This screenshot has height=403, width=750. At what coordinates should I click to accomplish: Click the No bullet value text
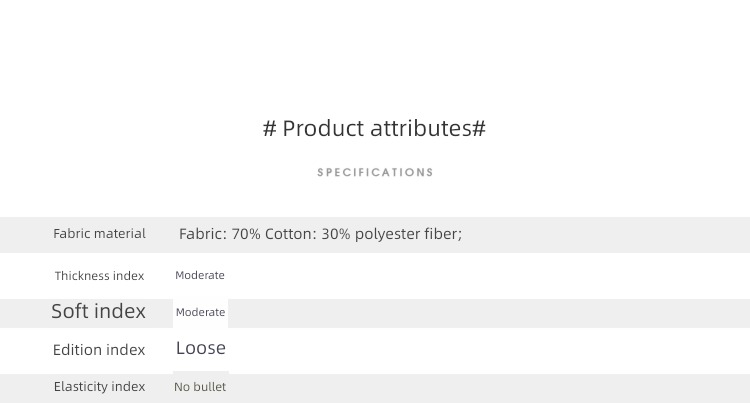pos(200,387)
